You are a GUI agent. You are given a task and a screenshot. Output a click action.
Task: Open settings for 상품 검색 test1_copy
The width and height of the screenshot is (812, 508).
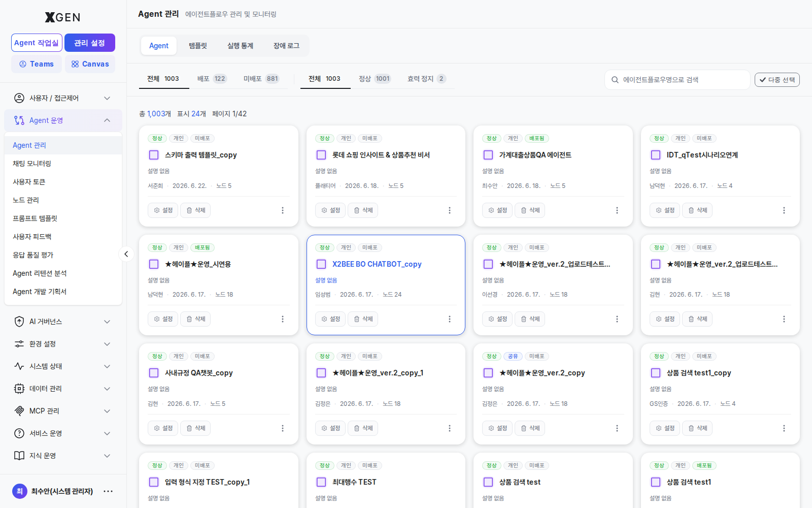click(x=665, y=428)
